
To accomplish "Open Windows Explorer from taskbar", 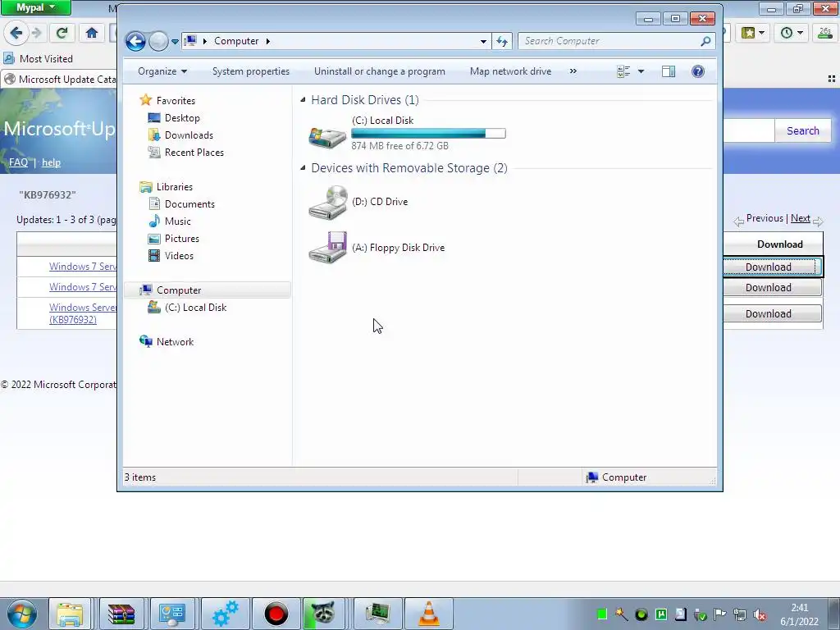I will coord(70,614).
